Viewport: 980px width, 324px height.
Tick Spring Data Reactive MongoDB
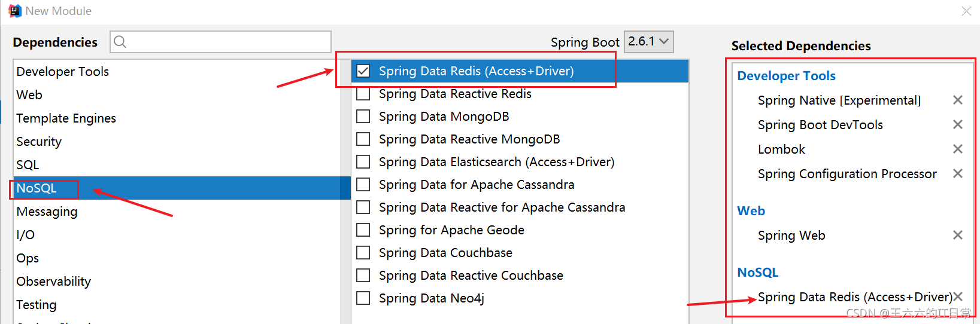pos(363,139)
